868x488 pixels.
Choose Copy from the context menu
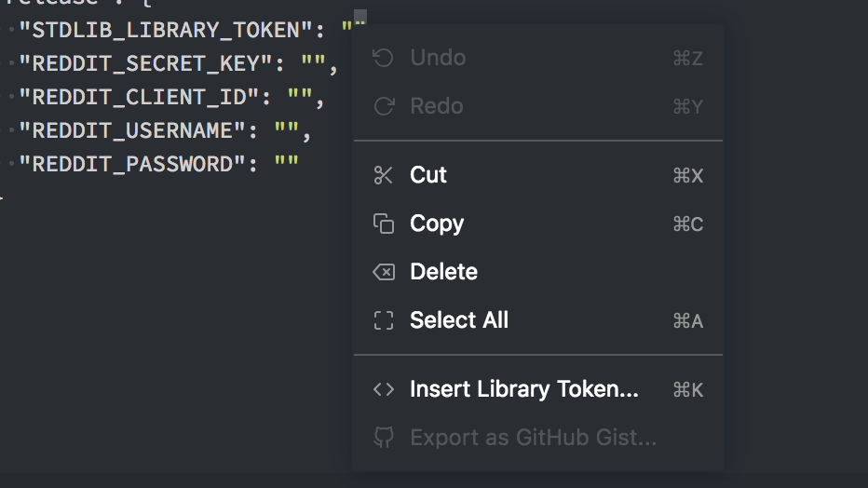437,224
